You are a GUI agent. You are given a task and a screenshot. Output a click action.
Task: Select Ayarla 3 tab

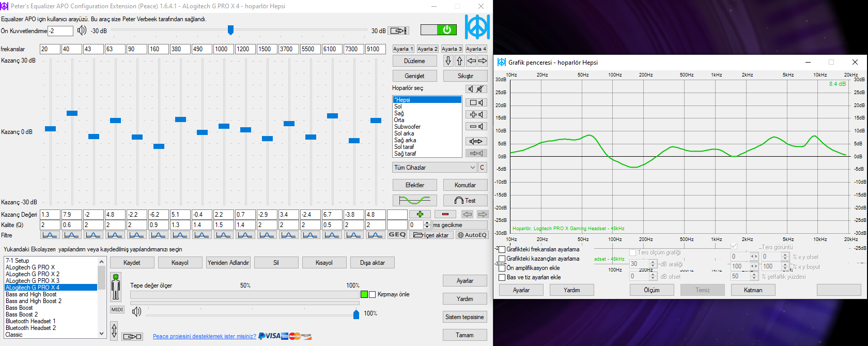(452, 49)
